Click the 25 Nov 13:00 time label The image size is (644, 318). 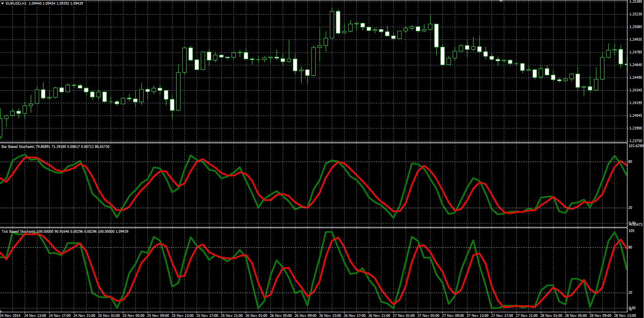182,316
